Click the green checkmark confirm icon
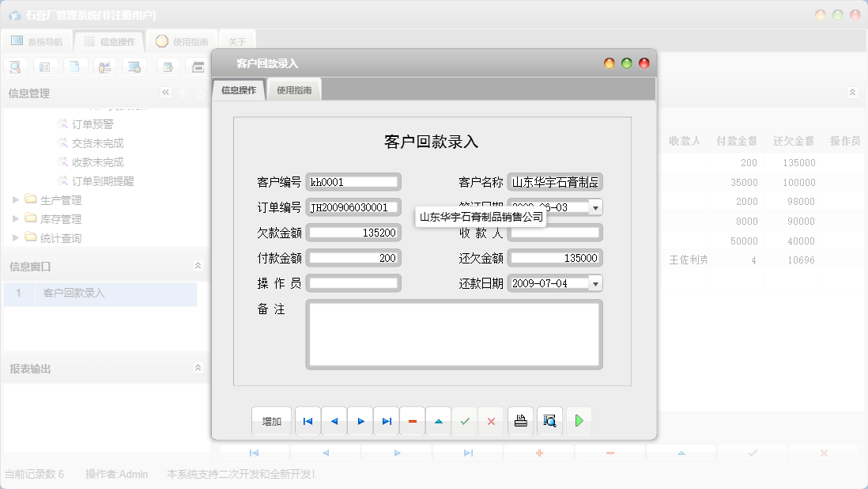The image size is (868, 489). pos(465,421)
